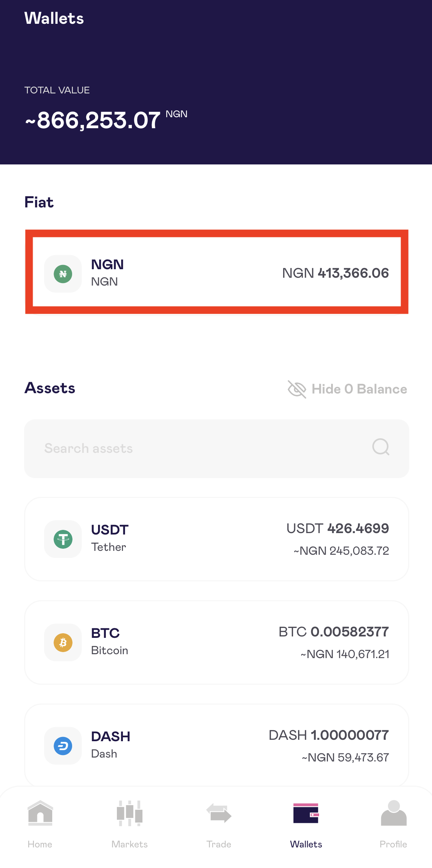Tap the Naira coin icon

click(63, 274)
